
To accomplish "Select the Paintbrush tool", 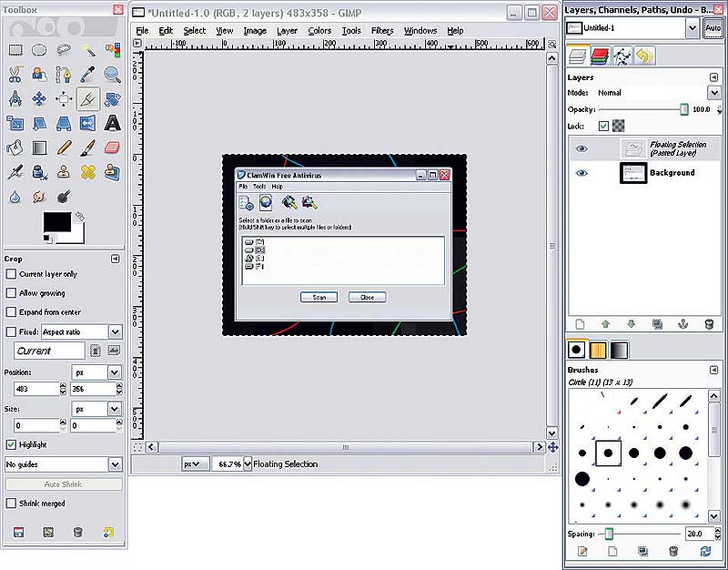I will pyautogui.click(x=87, y=148).
